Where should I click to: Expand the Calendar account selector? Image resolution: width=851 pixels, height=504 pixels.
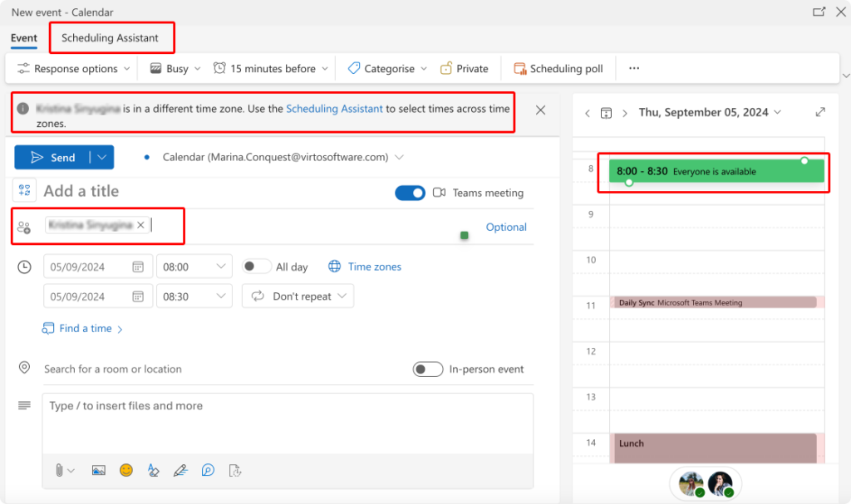pos(400,157)
